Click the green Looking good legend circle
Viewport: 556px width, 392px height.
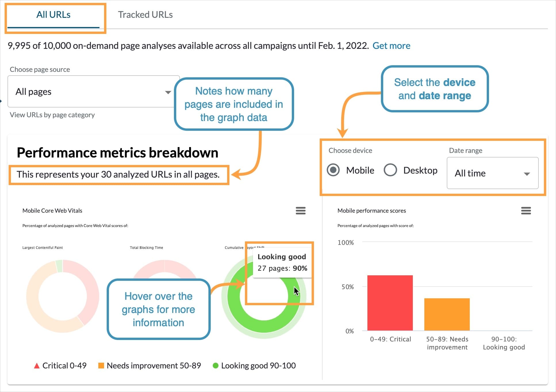[215, 365]
